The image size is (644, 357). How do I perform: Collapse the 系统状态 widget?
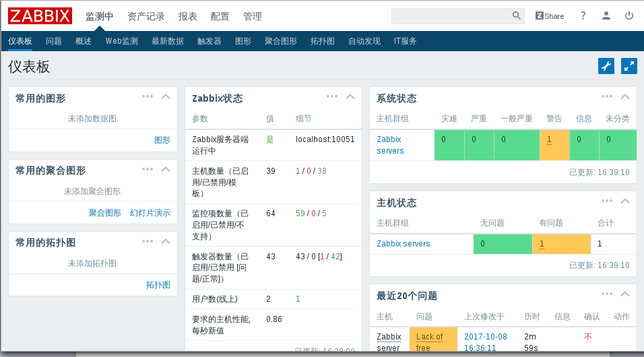625,96
